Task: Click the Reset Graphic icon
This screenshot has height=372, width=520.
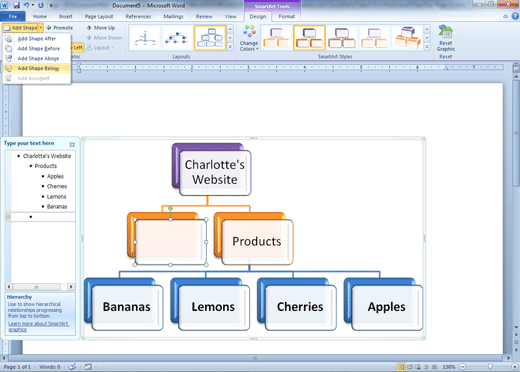Action: click(445, 32)
